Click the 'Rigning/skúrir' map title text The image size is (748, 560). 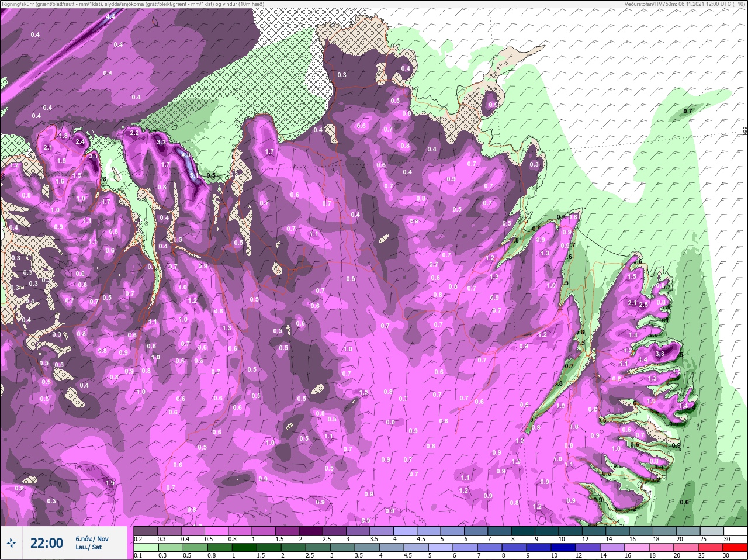click(19, 4)
